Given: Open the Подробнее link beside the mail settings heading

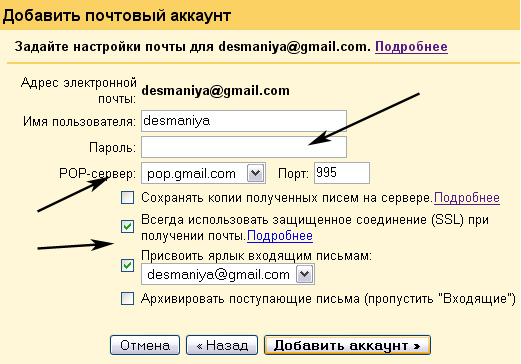Looking at the screenshot, I should (x=411, y=47).
